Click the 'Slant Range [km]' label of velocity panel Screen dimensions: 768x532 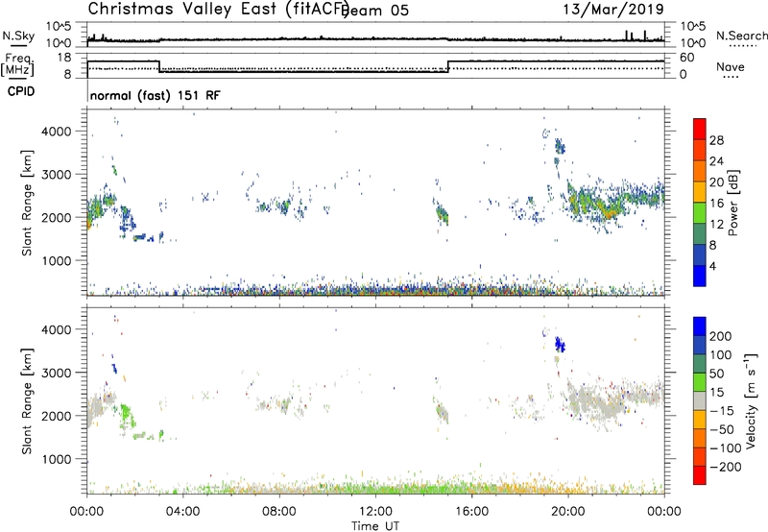coord(27,401)
